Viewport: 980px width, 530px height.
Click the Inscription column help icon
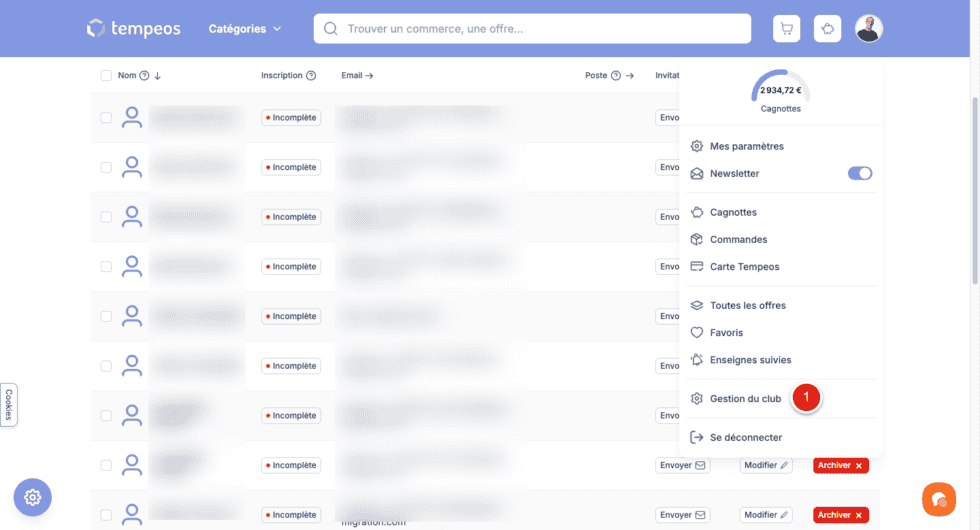coord(311,76)
